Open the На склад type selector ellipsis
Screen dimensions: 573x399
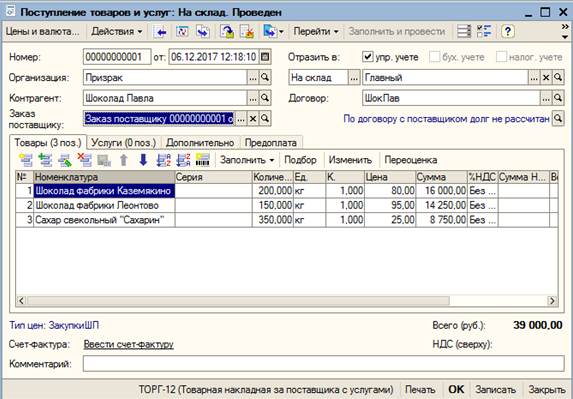tap(354, 77)
